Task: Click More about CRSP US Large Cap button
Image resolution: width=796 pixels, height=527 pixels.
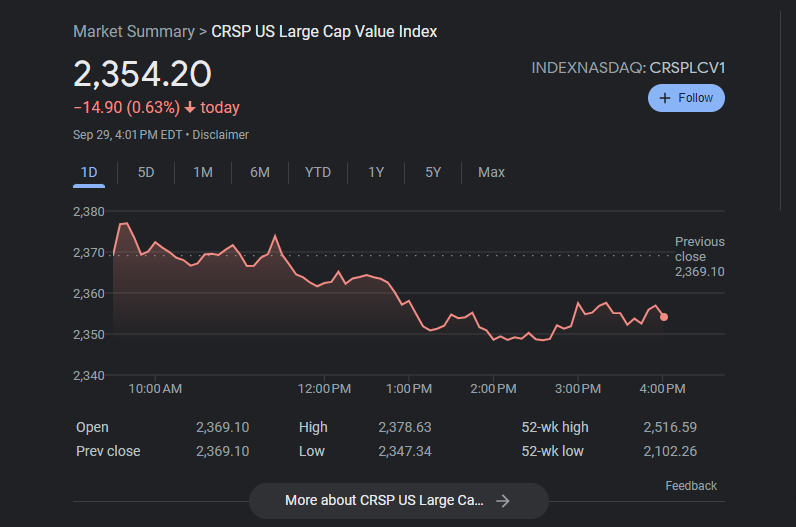Action: click(x=399, y=501)
